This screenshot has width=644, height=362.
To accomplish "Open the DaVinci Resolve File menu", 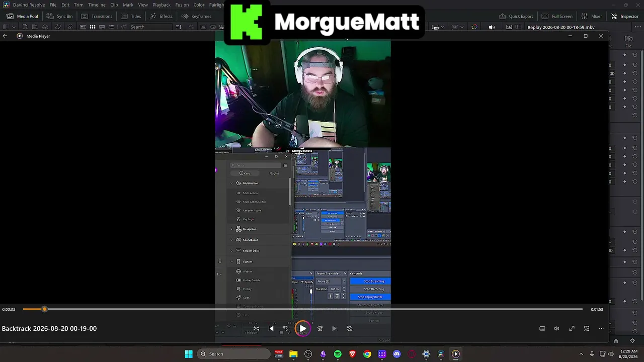I will click(x=53, y=5).
